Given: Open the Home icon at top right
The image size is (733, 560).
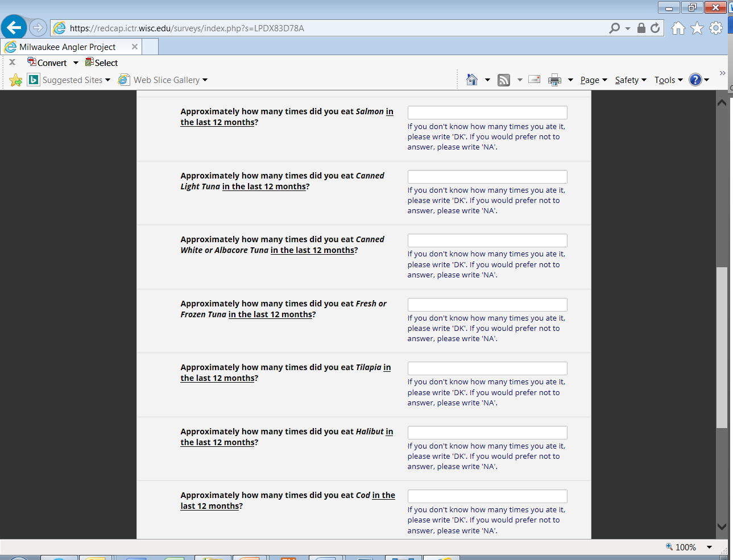Looking at the screenshot, I should click(x=678, y=28).
